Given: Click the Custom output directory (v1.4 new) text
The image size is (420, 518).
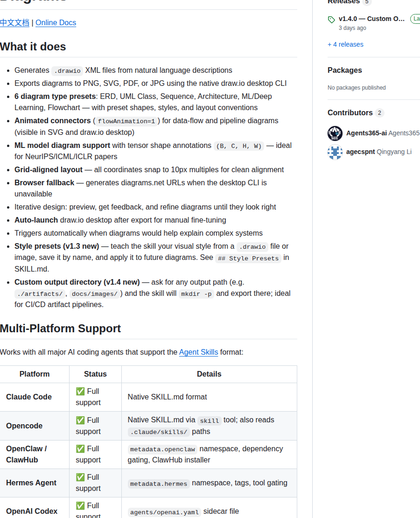Looking at the screenshot, I should click(77, 282).
